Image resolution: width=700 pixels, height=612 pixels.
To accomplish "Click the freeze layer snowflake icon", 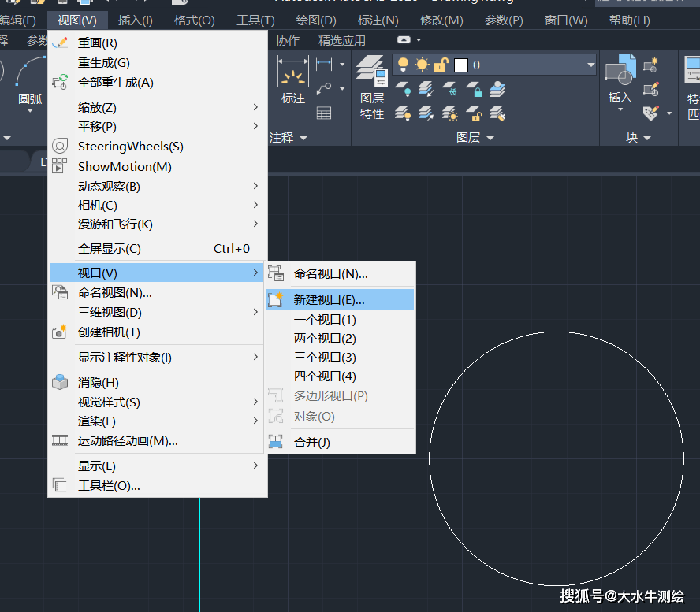I will point(449,89).
